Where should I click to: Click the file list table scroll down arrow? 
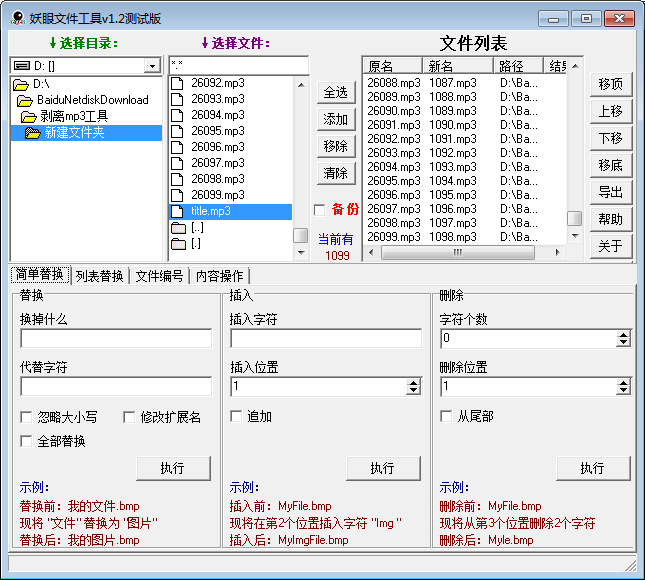click(x=575, y=236)
